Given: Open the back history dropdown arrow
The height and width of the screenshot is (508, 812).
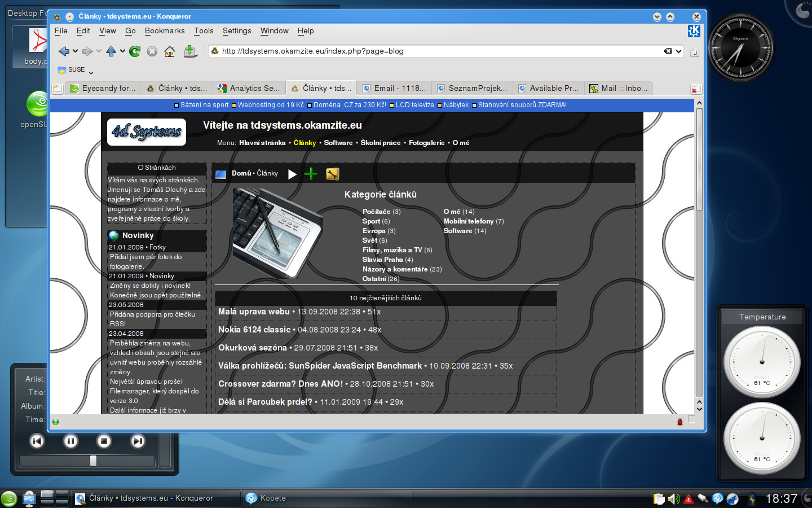Looking at the screenshot, I should coord(75,51).
